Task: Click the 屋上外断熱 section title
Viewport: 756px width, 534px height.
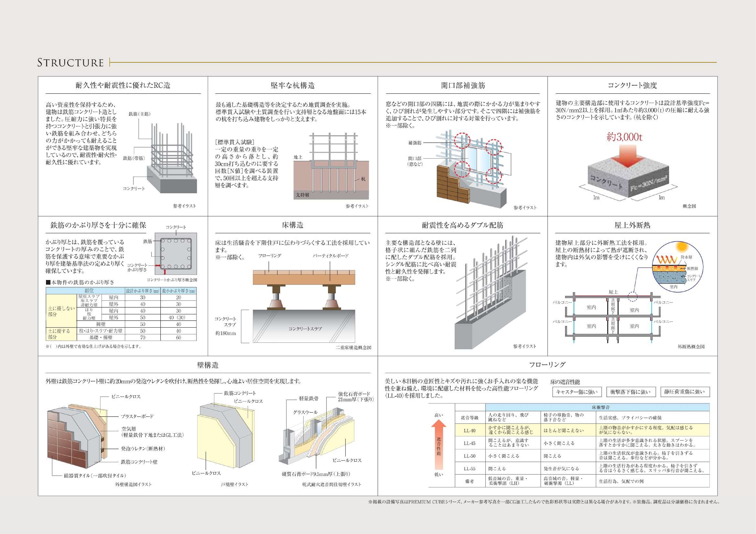Action: coord(632,225)
